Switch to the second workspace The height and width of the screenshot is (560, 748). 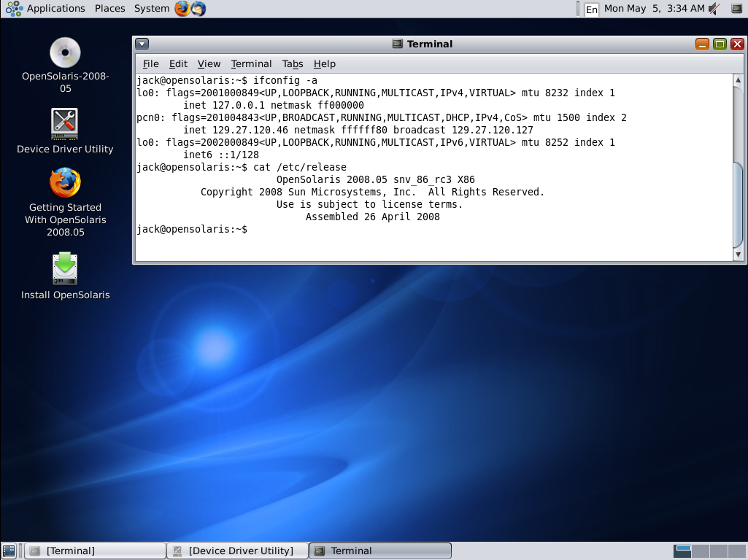[701, 551]
